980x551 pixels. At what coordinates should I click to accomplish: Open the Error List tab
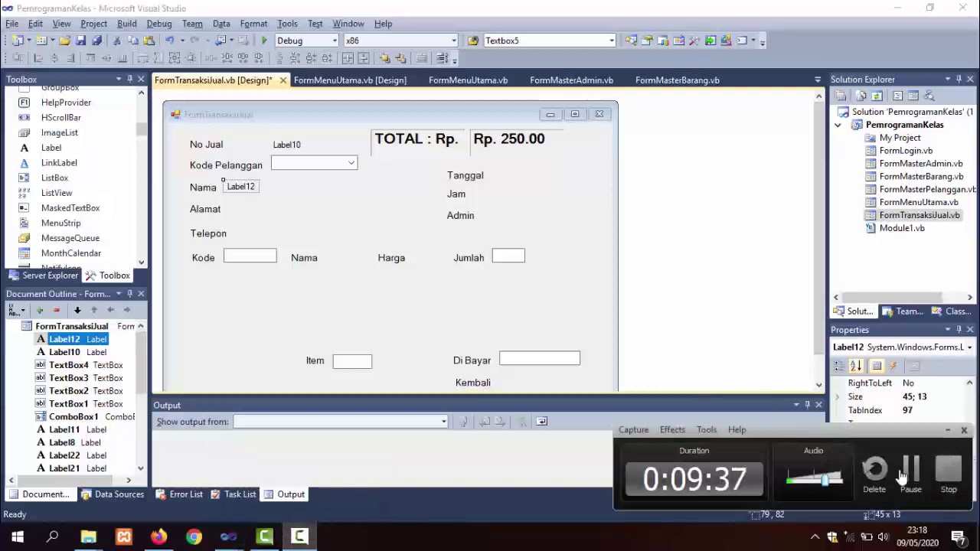[178, 494]
